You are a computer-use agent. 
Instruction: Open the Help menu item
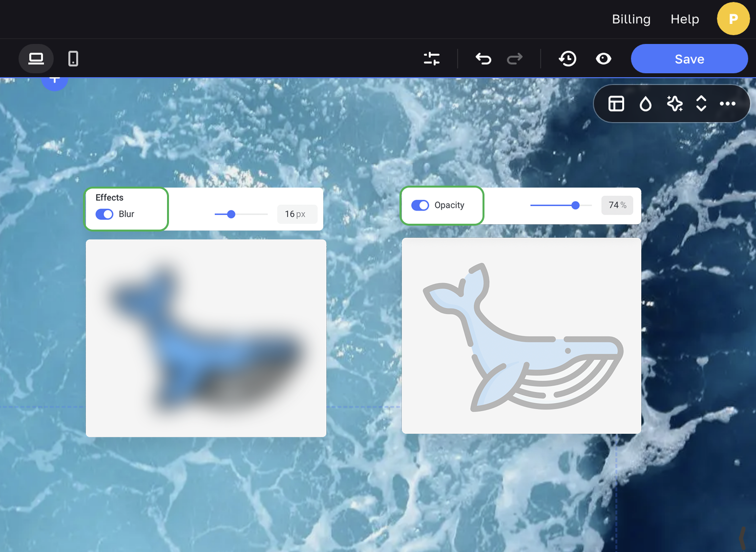pyautogui.click(x=685, y=19)
